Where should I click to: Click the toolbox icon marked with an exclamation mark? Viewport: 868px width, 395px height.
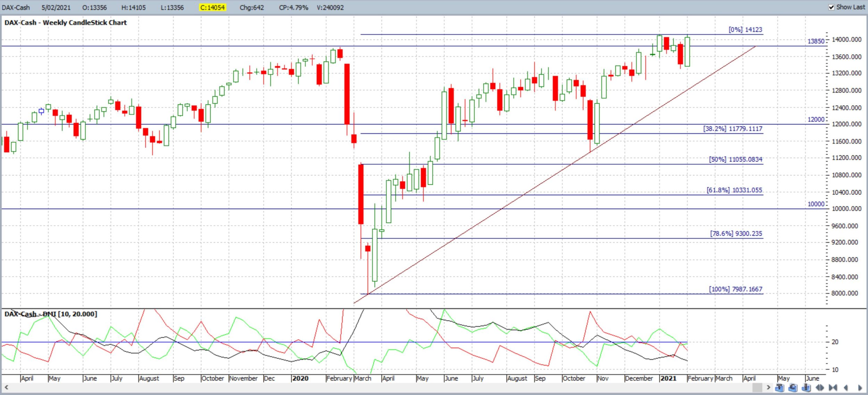[806, 387]
